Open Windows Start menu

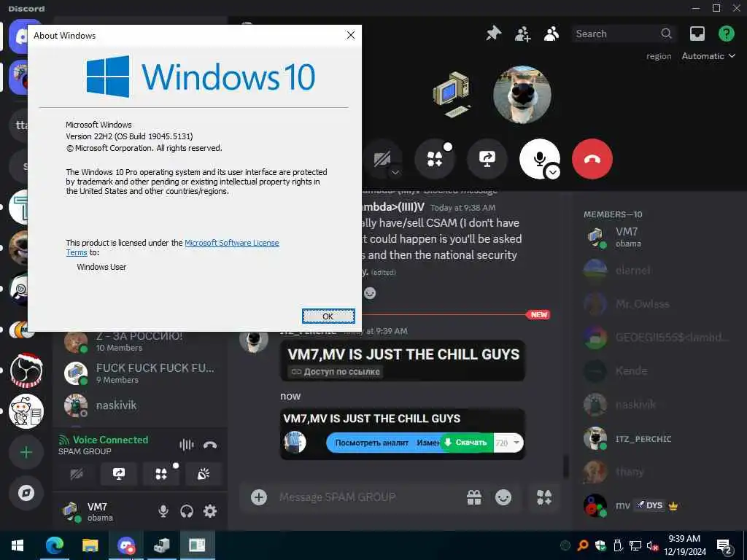18,545
